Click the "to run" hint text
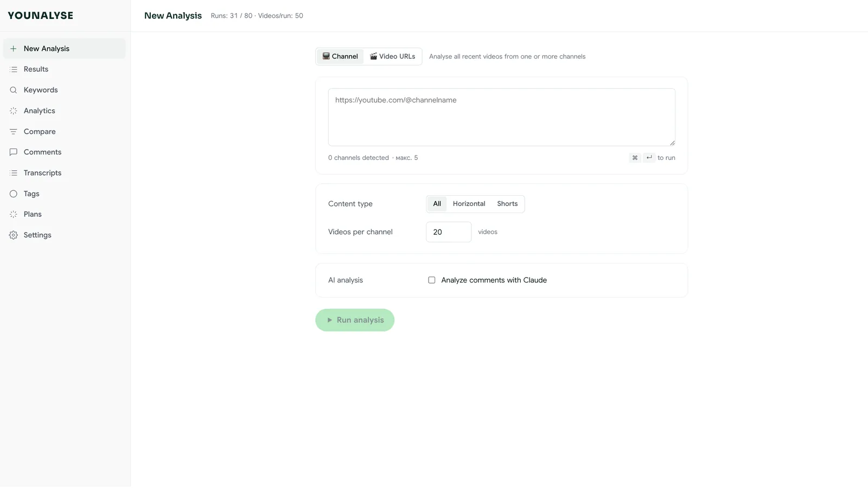The image size is (868, 488). (666, 158)
